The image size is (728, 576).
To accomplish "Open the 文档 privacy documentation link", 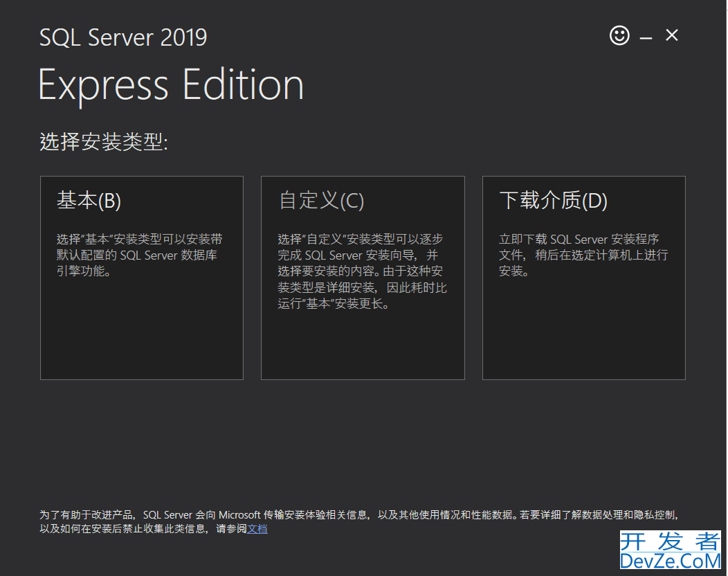I will tap(257, 529).
